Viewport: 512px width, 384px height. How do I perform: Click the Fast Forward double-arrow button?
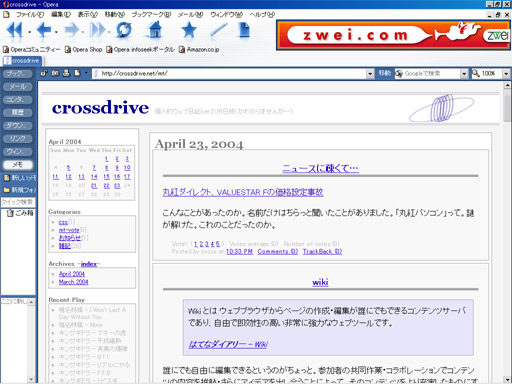(98, 30)
